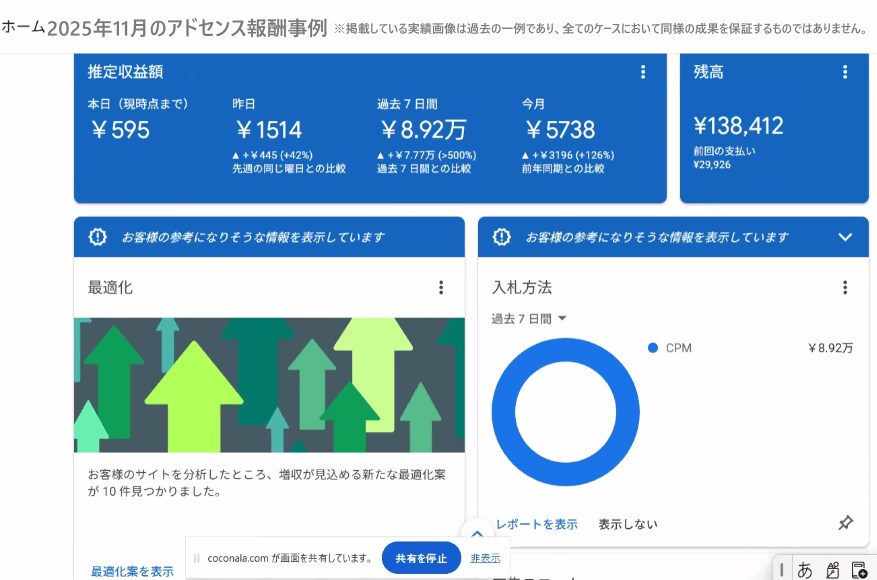Click the screen-share bar drag handle
This screenshot has height=580, width=877.
click(x=196, y=558)
